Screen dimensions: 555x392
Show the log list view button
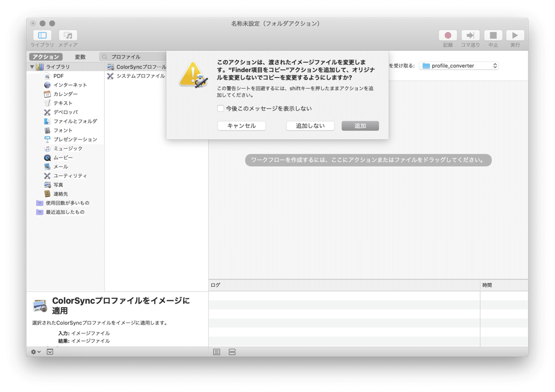click(x=216, y=352)
